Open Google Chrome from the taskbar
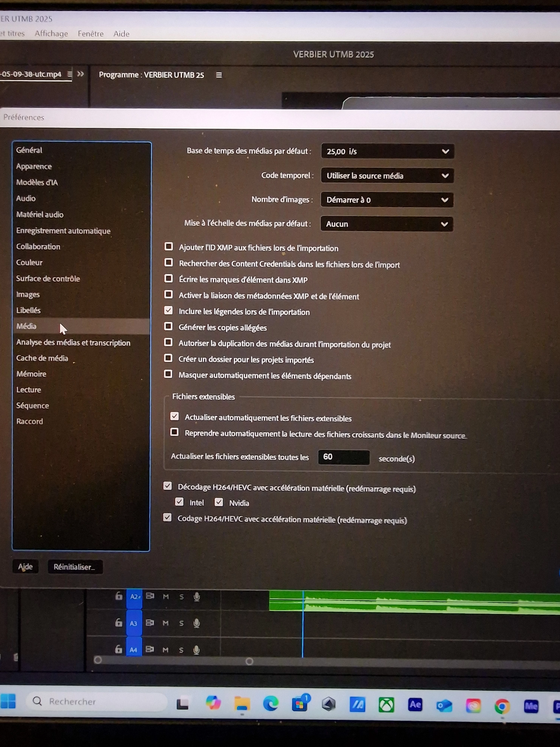 502,706
